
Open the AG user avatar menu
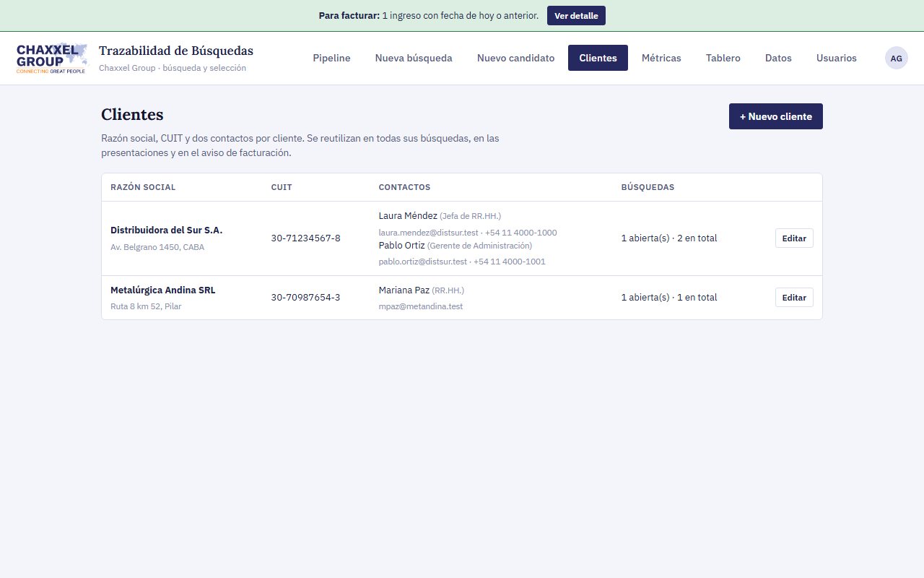[x=897, y=58]
